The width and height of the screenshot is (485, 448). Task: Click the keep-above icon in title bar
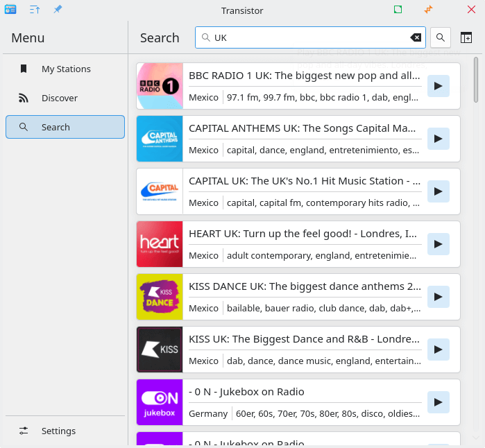tap(35, 10)
